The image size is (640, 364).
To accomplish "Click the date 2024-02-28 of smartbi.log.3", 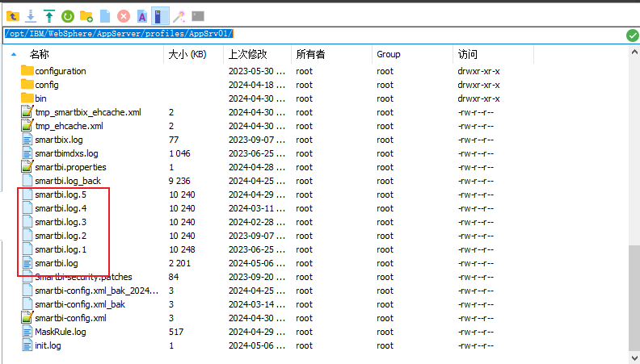I will pyautogui.click(x=257, y=222).
